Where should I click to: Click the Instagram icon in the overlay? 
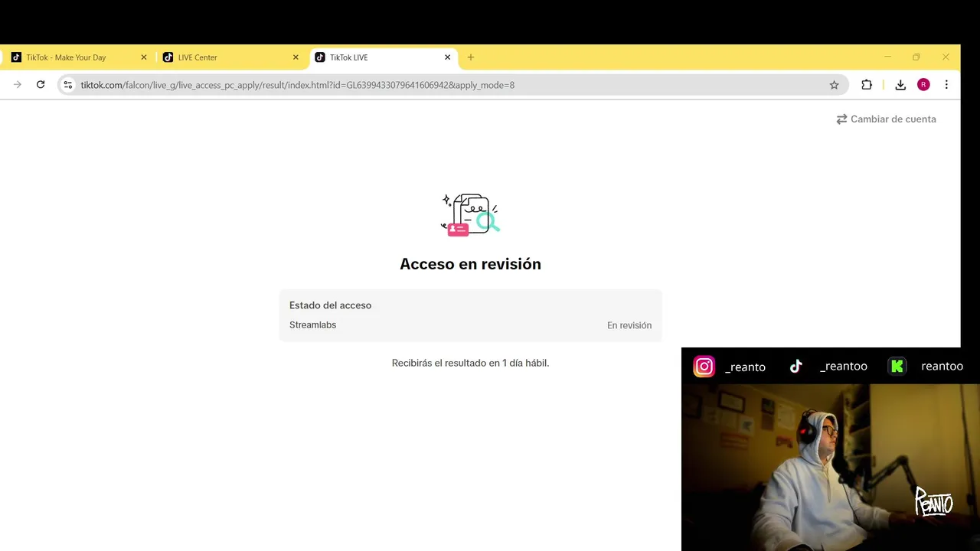tap(704, 367)
